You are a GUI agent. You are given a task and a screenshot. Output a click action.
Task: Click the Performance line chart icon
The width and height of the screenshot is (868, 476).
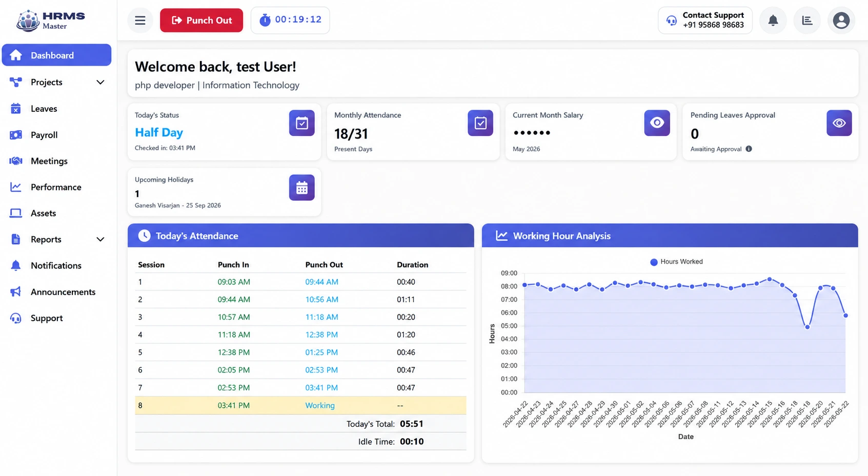pyautogui.click(x=16, y=187)
